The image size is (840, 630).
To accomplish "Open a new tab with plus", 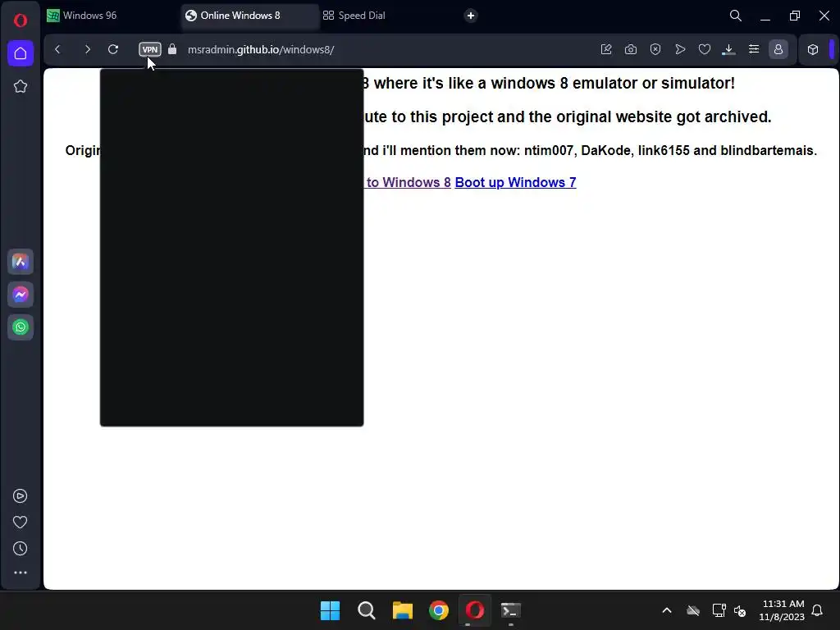I will (471, 16).
